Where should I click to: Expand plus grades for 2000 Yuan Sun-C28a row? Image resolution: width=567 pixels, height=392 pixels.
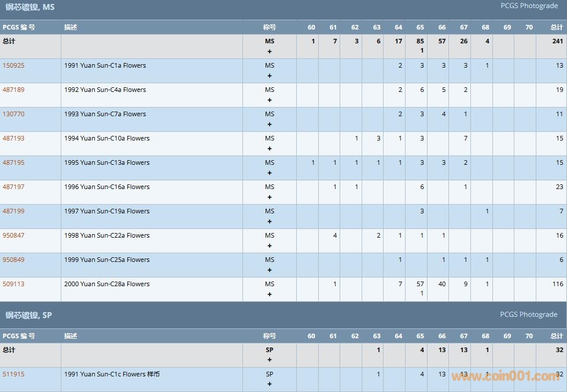270,294
